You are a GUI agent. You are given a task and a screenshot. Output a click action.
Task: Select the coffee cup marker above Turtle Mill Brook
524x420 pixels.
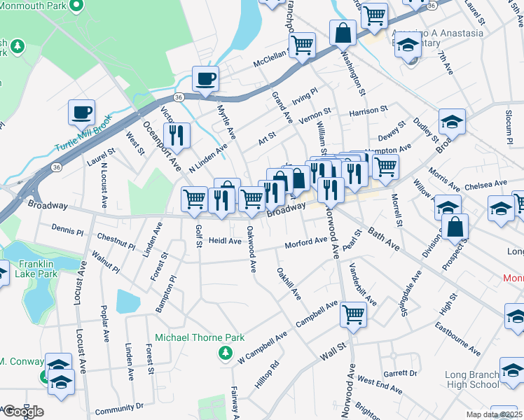(x=81, y=115)
